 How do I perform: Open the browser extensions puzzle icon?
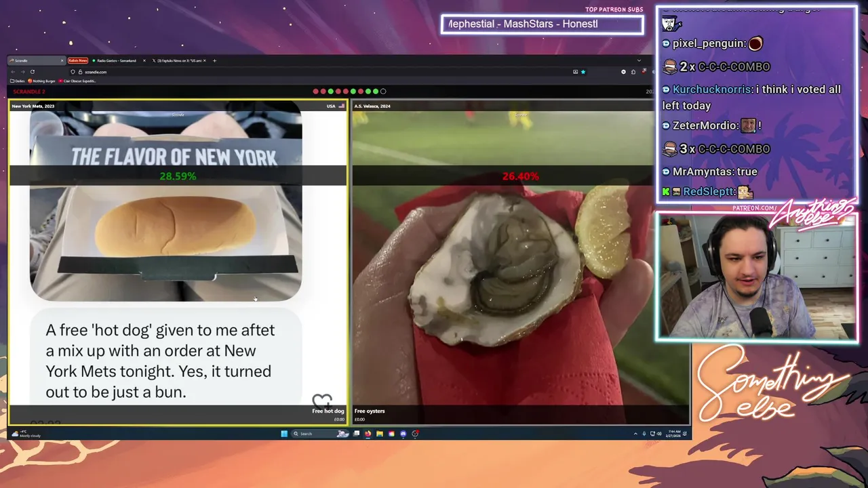pos(633,72)
